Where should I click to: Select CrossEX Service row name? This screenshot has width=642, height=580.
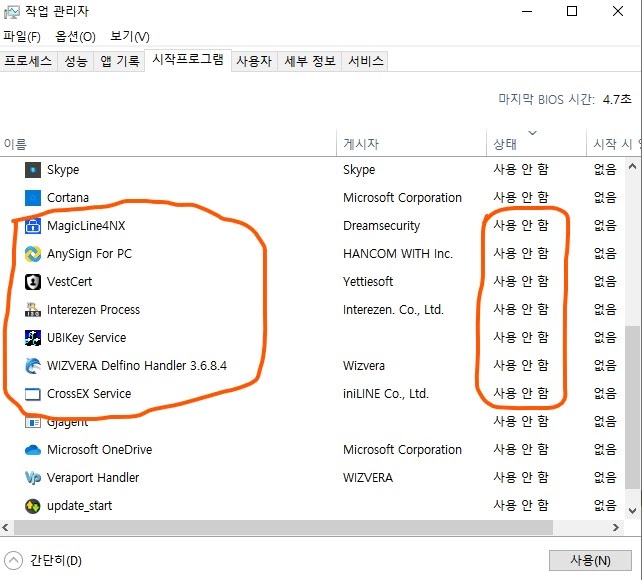[x=89, y=394]
